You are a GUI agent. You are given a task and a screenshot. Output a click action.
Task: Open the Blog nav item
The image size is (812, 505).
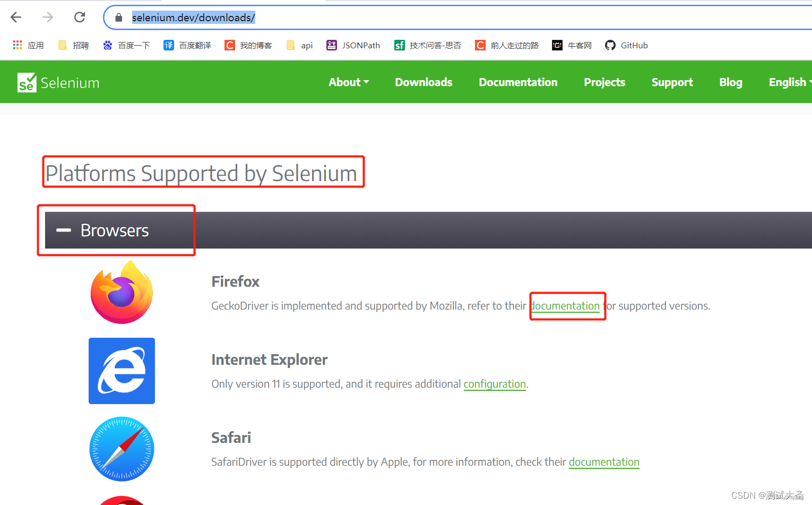pos(731,82)
